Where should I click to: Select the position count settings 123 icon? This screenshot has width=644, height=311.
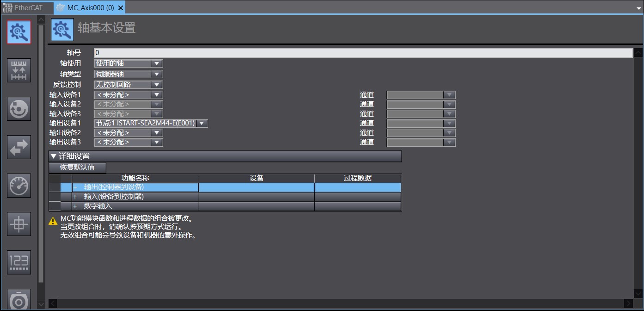tap(18, 262)
